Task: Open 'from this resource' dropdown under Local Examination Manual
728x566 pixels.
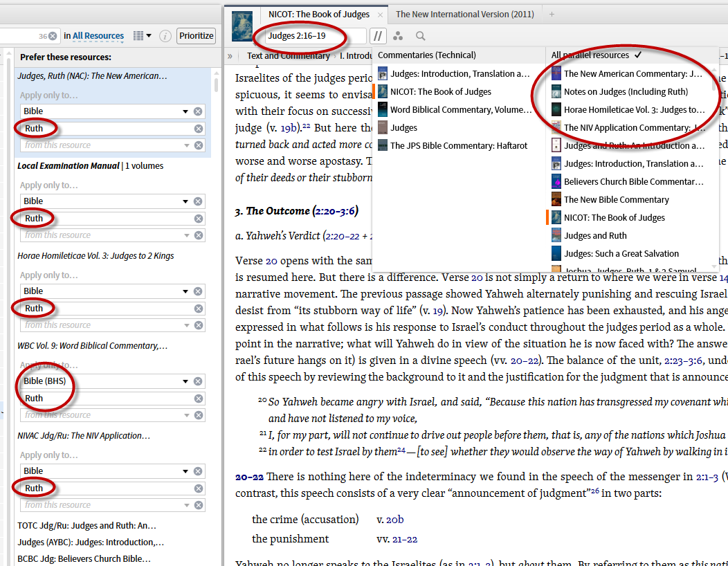Action: point(186,235)
